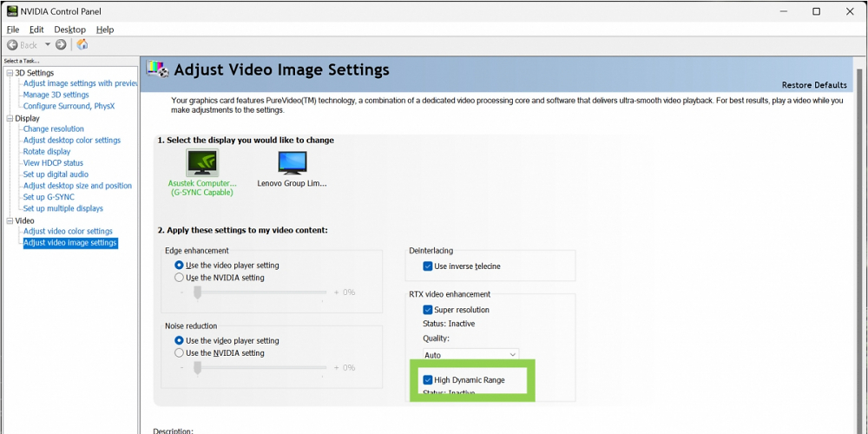The width and height of the screenshot is (868, 434).
Task: Open Adjust image settings with preview
Action: click(x=80, y=83)
